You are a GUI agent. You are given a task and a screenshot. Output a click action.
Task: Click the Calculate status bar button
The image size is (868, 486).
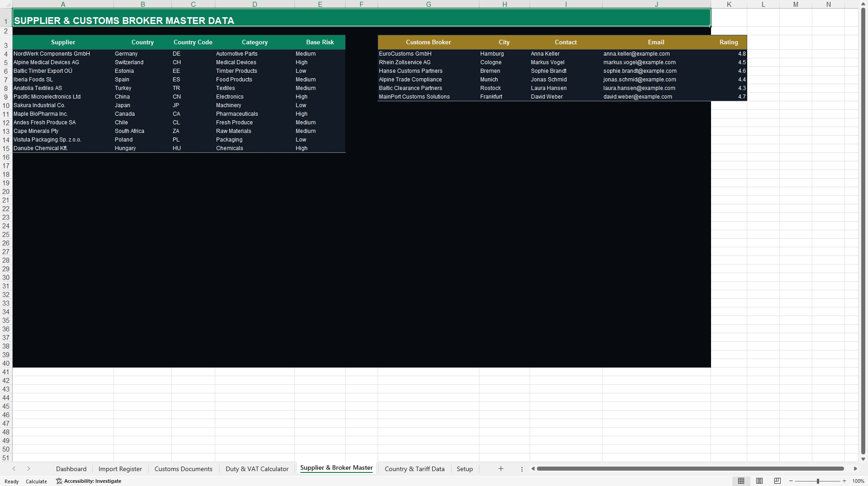click(36, 481)
